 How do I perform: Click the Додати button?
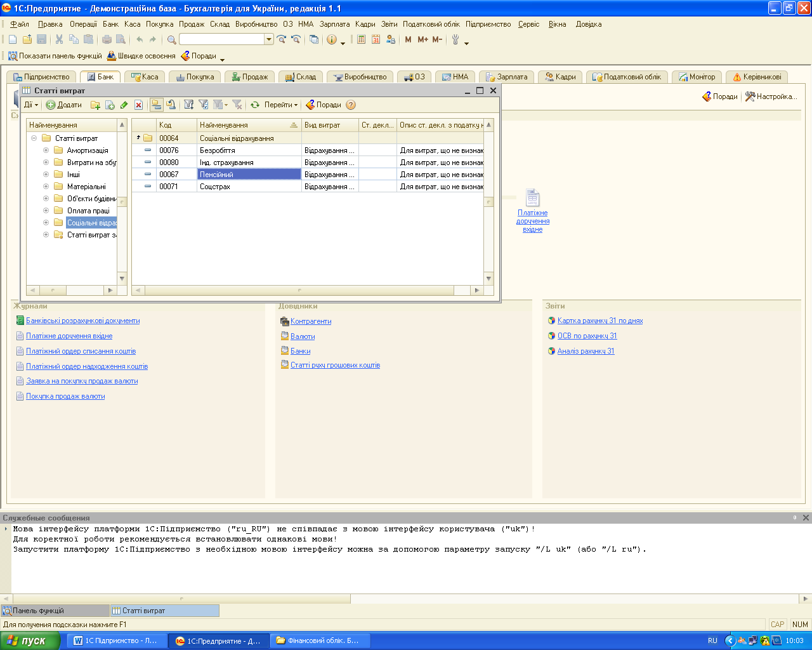point(64,105)
